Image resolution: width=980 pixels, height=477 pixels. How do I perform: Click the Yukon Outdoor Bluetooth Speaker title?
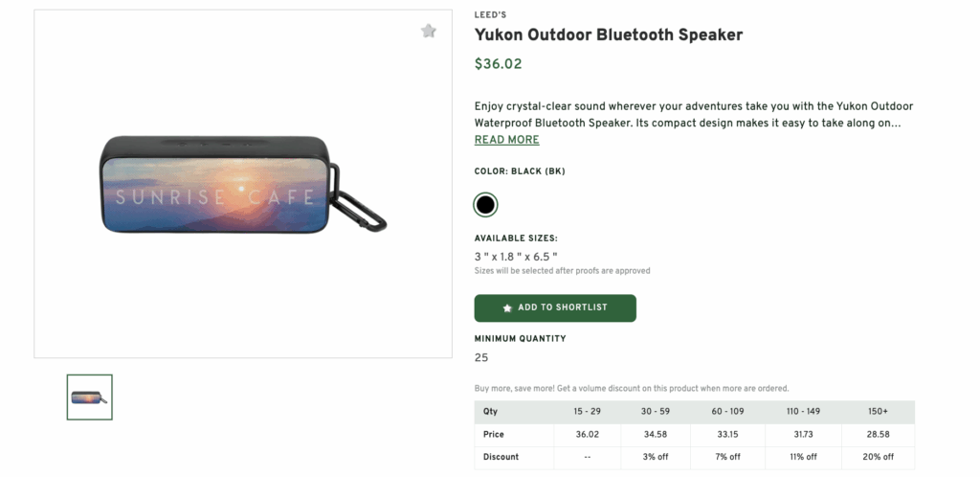click(609, 35)
